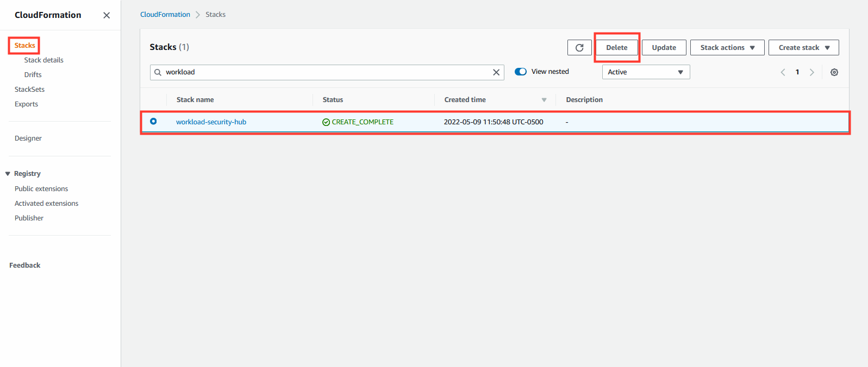Screen dimensions: 868x367
Task: Click the search magnifier icon
Action: click(x=158, y=72)
